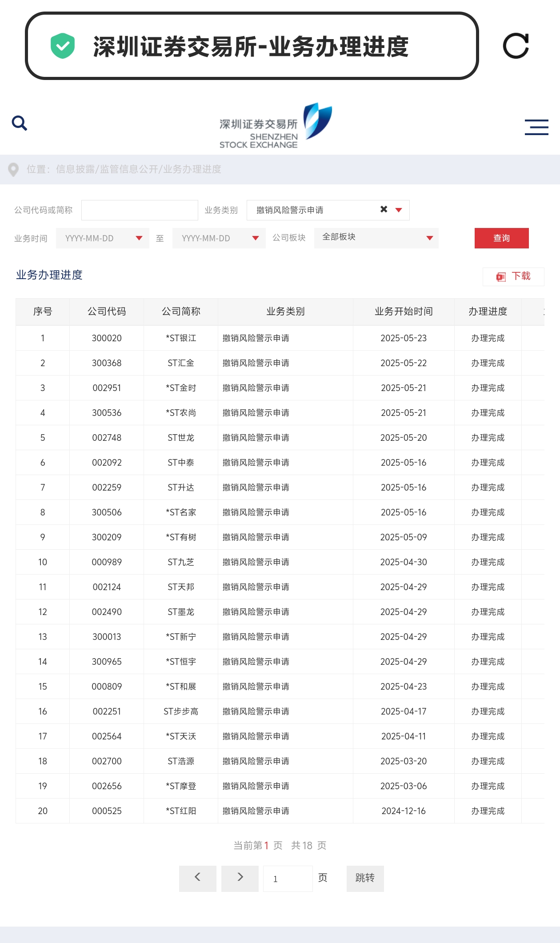Screen dimensions: 560x943
Task: Select company name *ST名家
Action: (181, 512)
